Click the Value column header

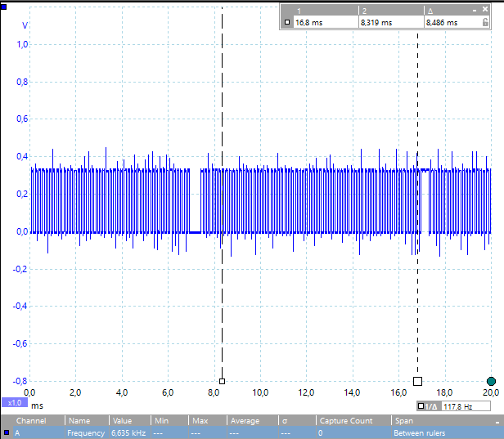click(x=122, y=421)
